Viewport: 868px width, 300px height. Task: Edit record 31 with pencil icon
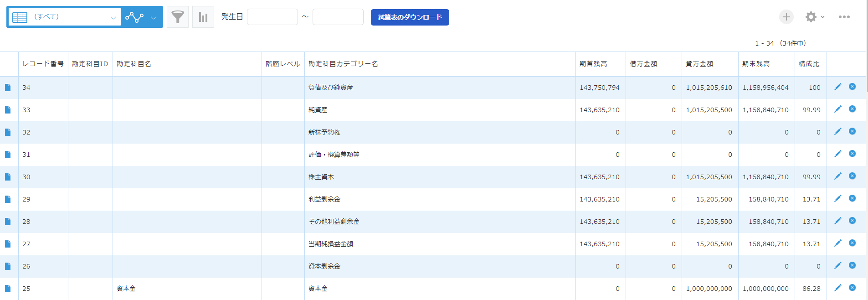[837, 154]
